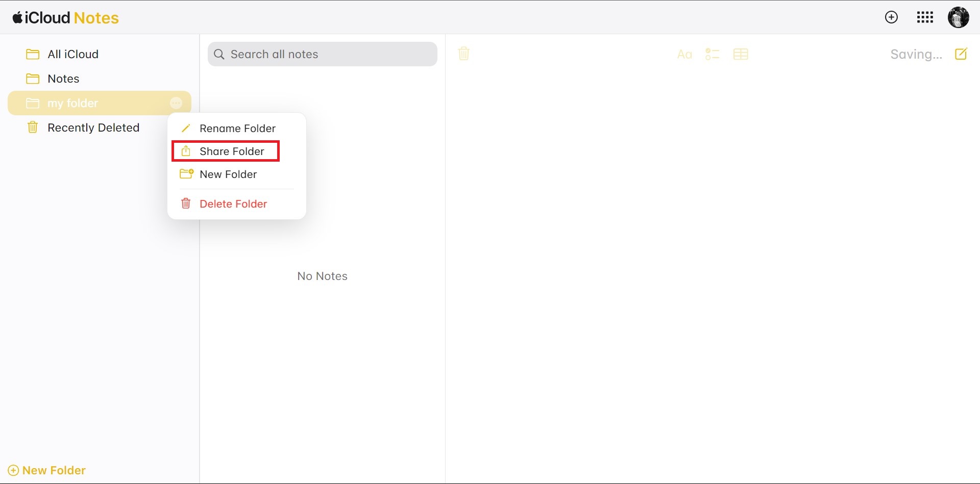Open the All iCloud folder

click(x=72, y=54)
